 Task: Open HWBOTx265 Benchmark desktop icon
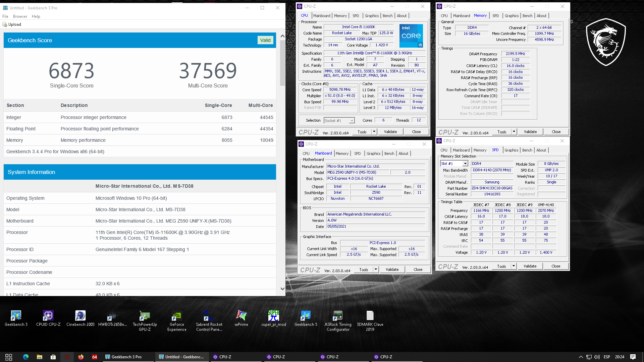tap(112, 318)
